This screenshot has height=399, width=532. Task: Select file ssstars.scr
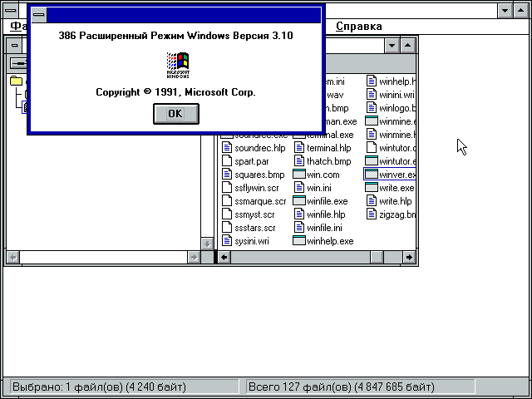tap(249, 228)
